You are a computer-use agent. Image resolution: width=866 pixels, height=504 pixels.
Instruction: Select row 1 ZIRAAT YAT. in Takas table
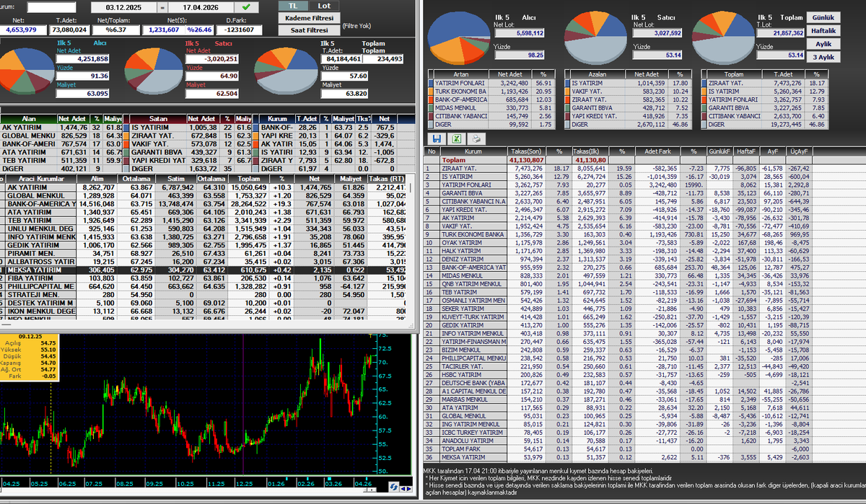click(617, 167)
